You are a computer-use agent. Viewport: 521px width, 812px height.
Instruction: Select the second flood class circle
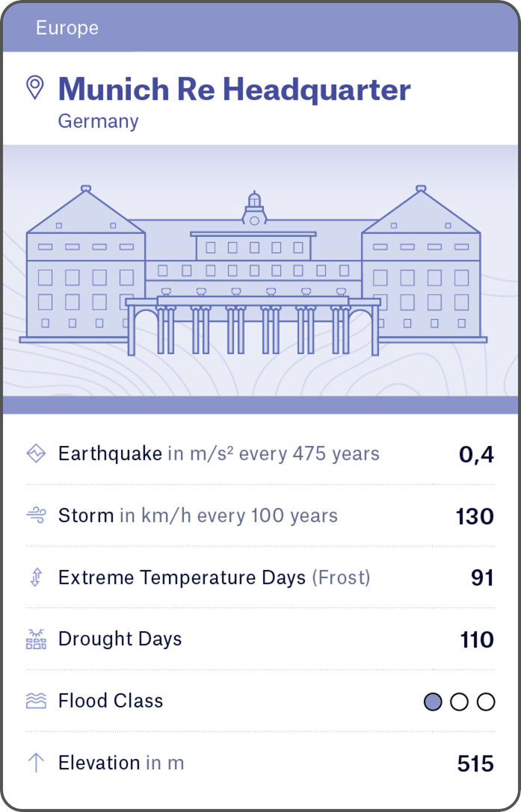pos(460,701)
